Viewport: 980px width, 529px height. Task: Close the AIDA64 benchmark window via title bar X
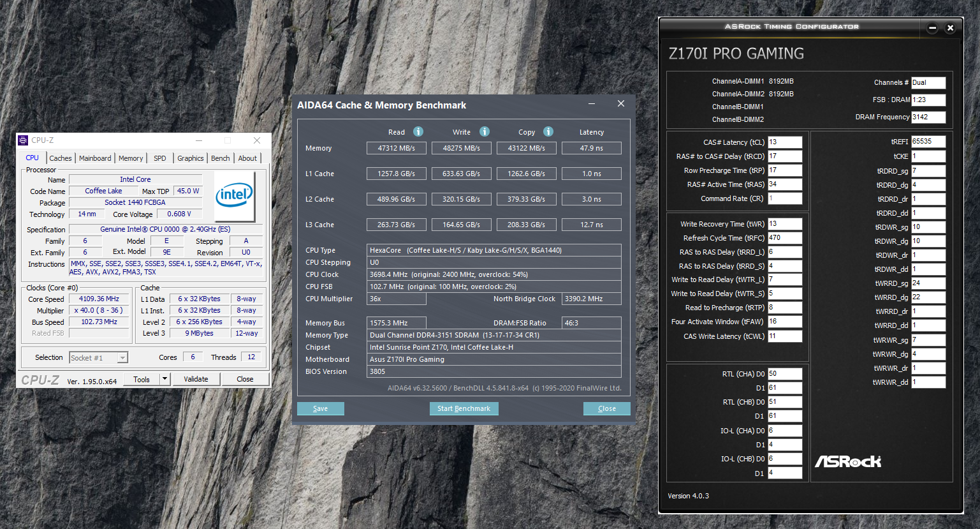pyautogui.click(x=621, y=104)
